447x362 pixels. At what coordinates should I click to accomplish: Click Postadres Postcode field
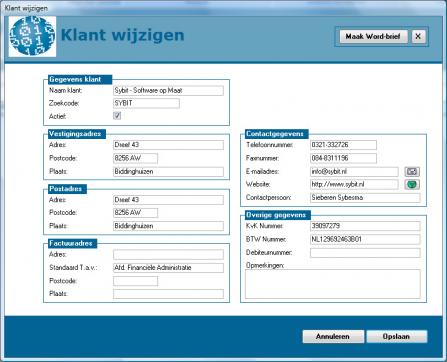135,213
